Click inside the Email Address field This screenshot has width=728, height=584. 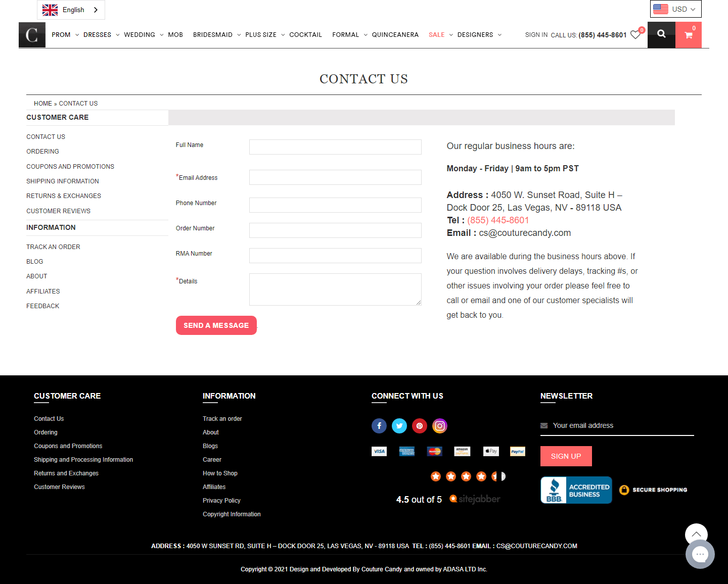tap(335, 177)
